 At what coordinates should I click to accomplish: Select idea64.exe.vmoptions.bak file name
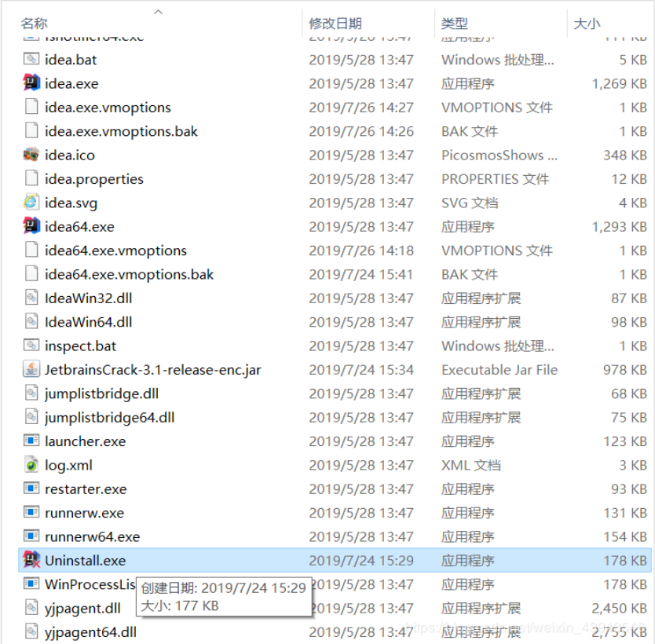point(129,274)
